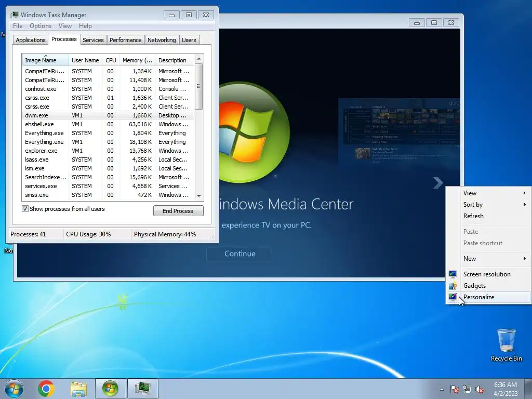Select the explorer.exe process row
This screenshot has height=399, width=532.
(108, 151)
